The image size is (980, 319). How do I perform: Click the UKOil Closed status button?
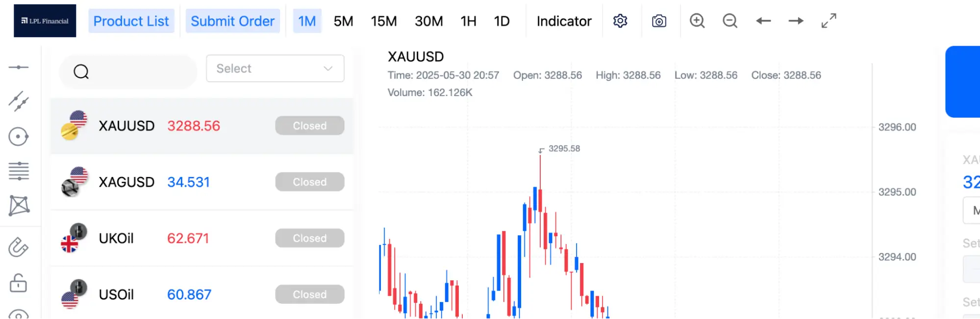coord(309,238)
